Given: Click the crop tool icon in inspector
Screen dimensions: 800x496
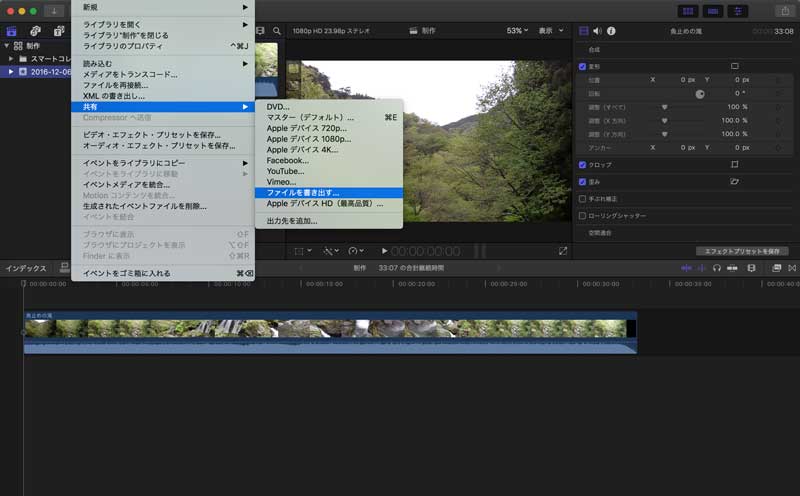Looking at the screenshot, I should [734, 164].
